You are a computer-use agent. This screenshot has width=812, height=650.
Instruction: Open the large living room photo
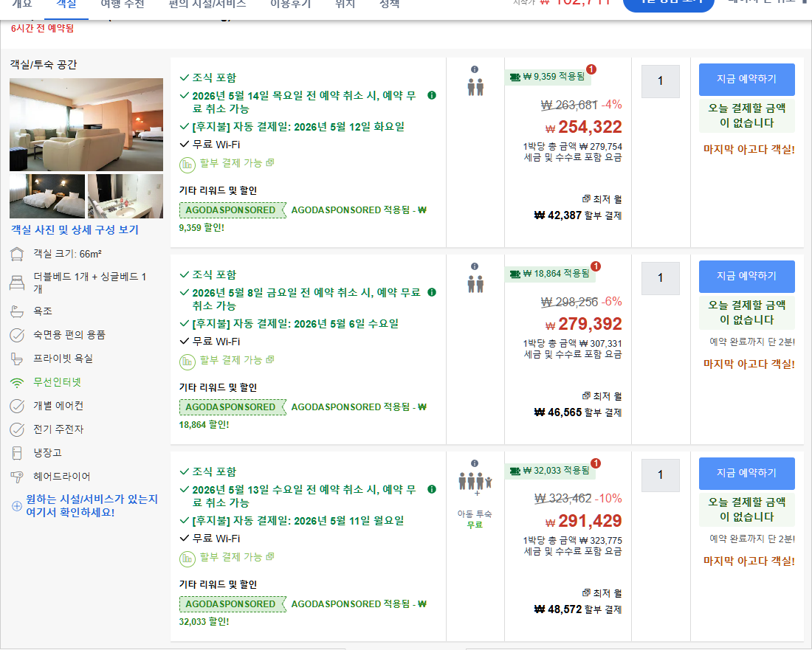[86, 125]
